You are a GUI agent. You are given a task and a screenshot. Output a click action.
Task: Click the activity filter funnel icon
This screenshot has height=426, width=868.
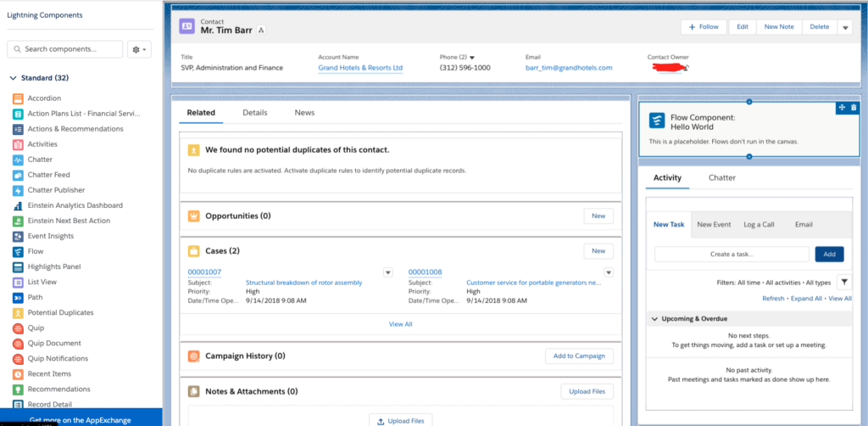pyautogui.click(x=844, y=283)
